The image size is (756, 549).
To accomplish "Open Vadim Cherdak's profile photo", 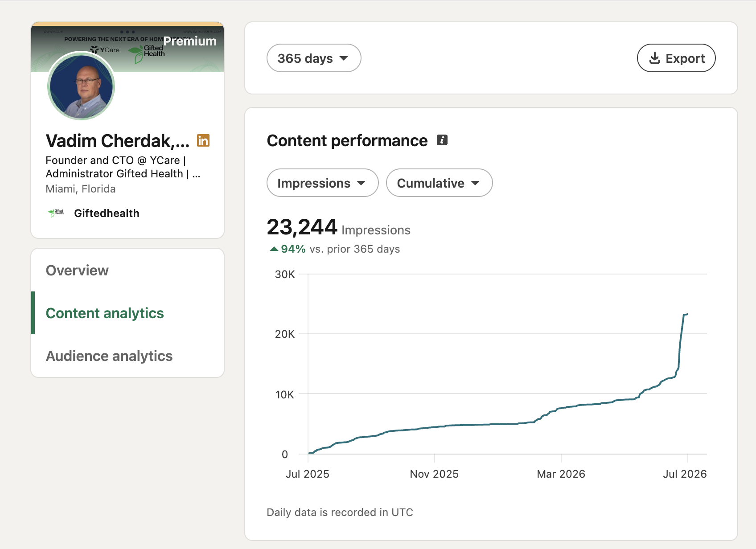I will coord(81,86).
